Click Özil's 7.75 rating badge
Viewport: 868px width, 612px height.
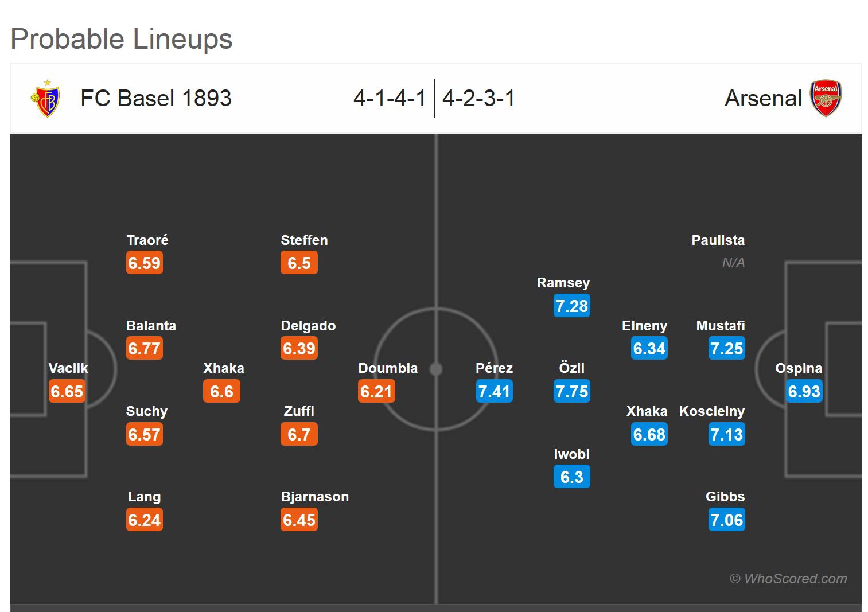click(x=571, y=391)
